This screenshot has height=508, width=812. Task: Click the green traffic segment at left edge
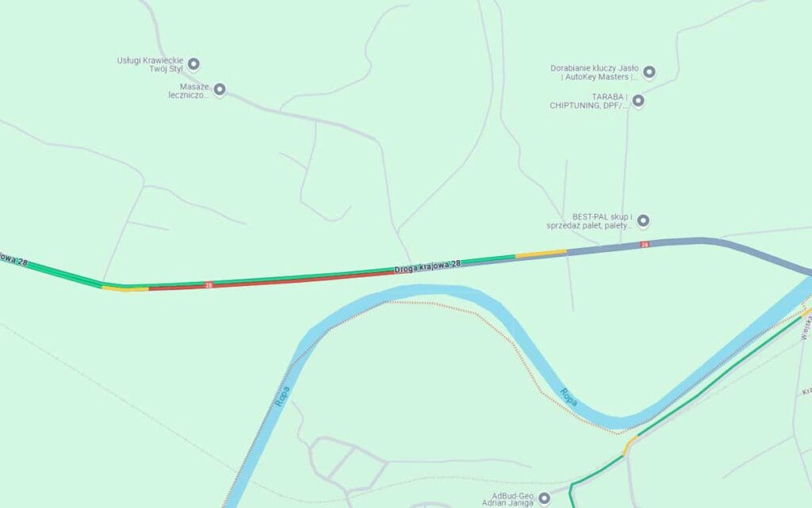(52, 271)
